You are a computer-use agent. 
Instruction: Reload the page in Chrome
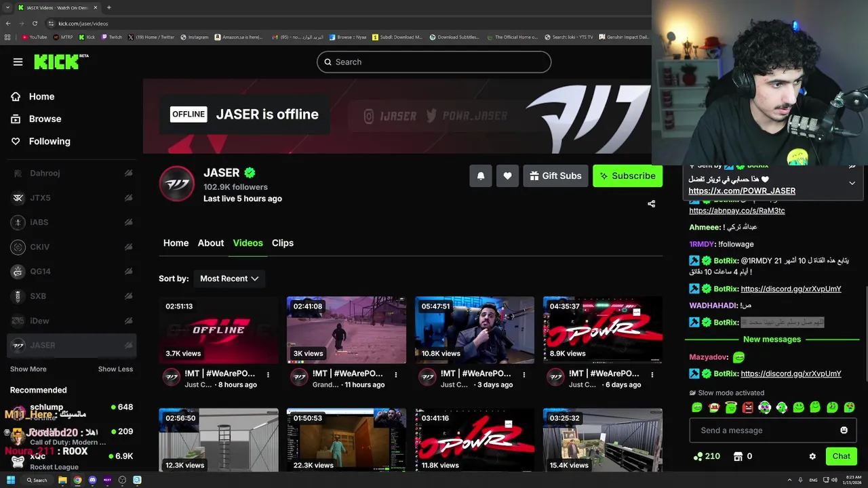(35, 23)
